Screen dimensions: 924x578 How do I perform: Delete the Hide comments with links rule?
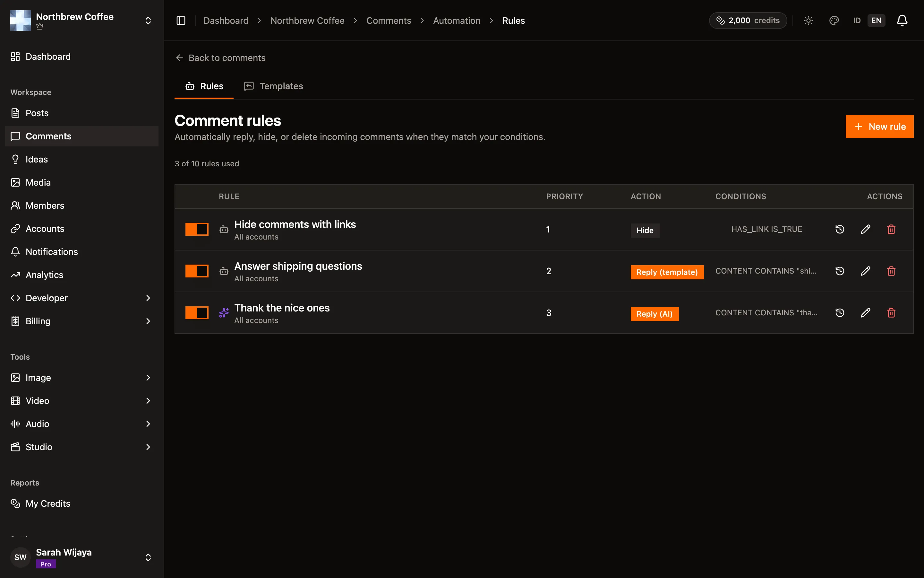click(891, 229)
